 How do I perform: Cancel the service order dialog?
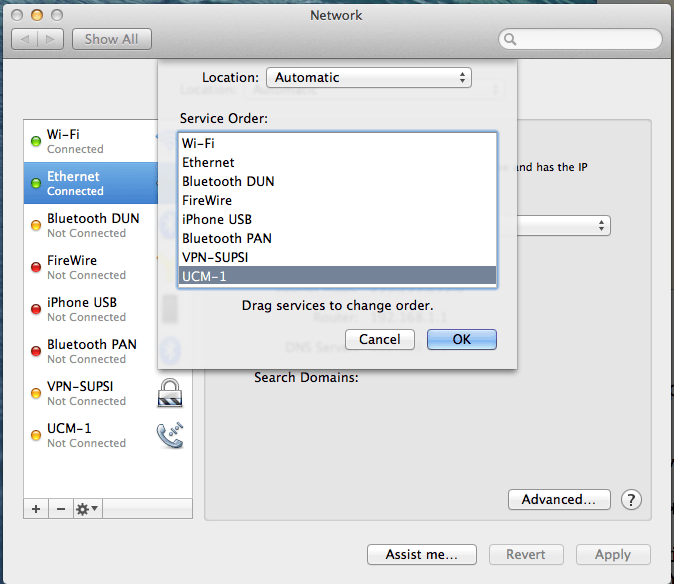(x=380, y=339)
